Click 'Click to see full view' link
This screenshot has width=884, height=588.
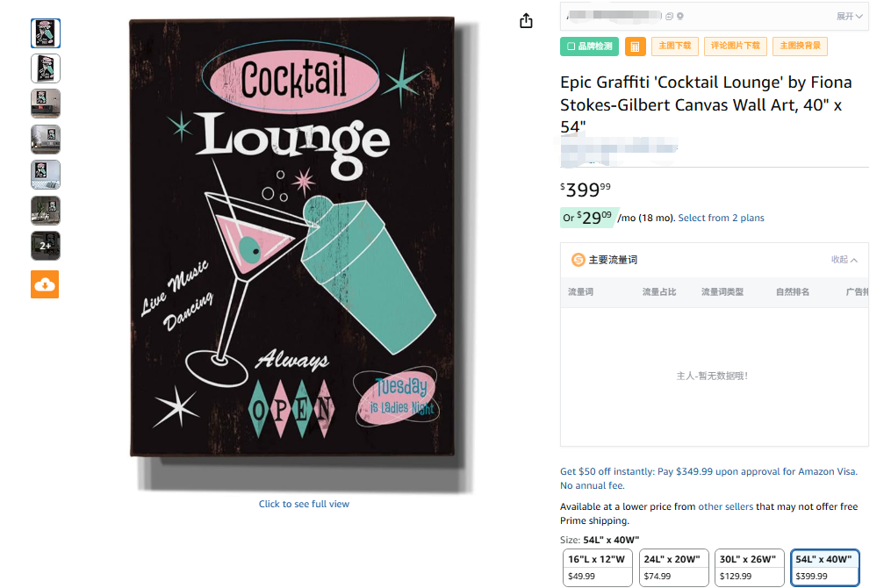(304, 504)
